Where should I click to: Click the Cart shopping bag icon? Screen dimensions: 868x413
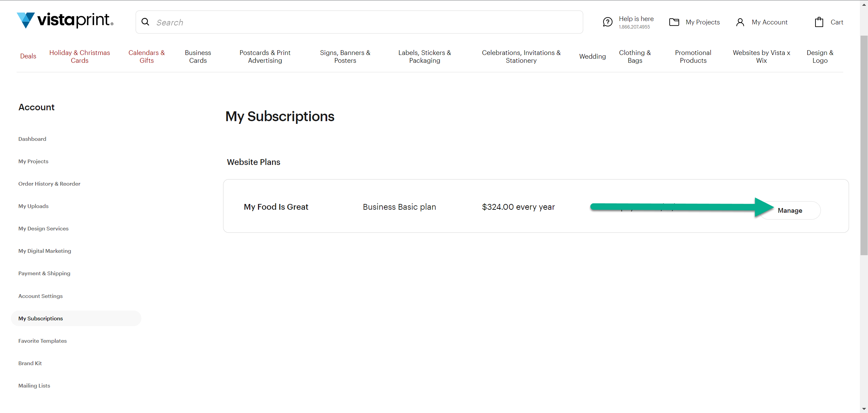click(x=819, y=22)
